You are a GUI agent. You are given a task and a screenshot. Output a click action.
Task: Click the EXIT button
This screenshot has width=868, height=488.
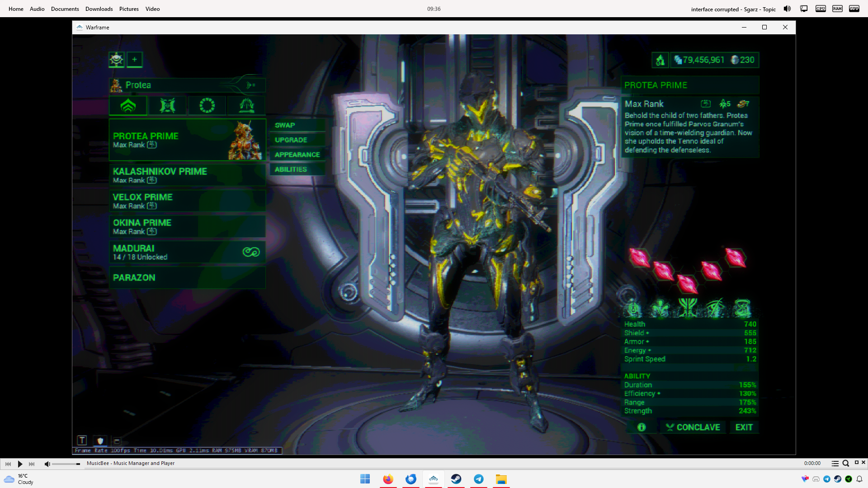pos(744,427)
